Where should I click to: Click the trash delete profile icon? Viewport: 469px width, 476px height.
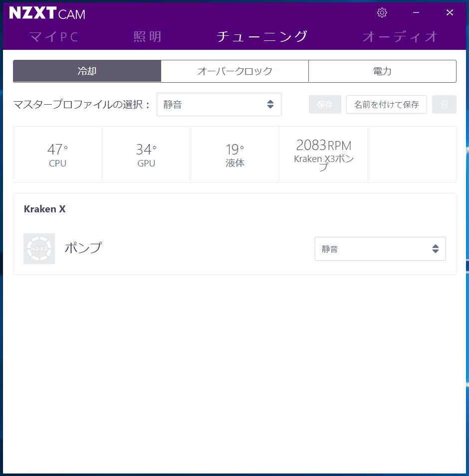444,105
